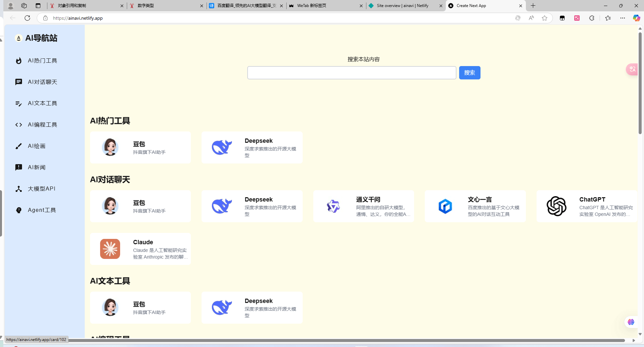Open AI对话聊天 chat bubble icon in sidebar
644x347 pixels.
tap(19, 82)
